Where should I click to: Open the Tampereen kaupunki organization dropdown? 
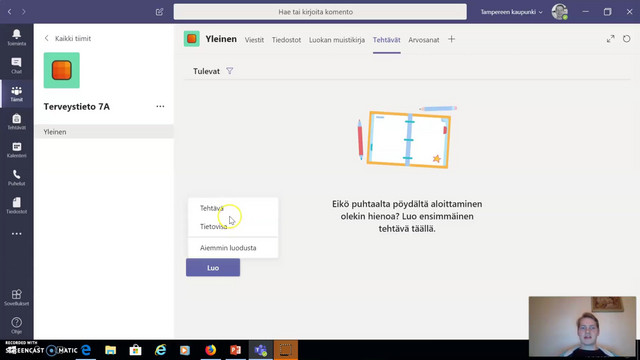coord(511,12)
